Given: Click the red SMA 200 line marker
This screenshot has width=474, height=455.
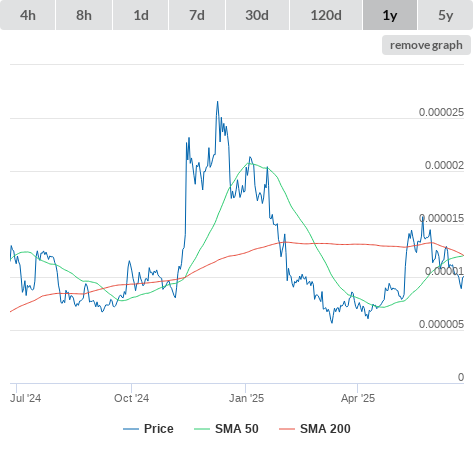Looking at the screenshot, I should (287, 429).
